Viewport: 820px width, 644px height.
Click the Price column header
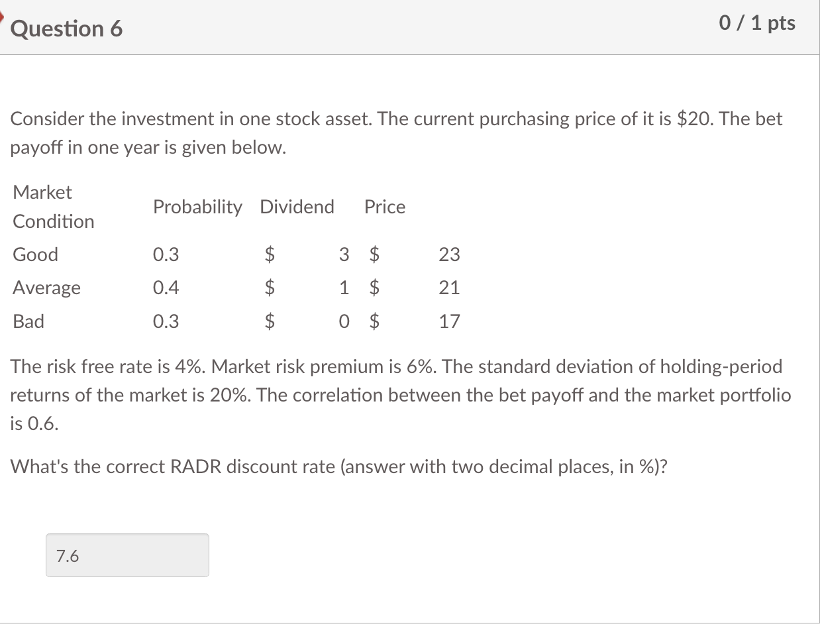click(x=385, y=207)
